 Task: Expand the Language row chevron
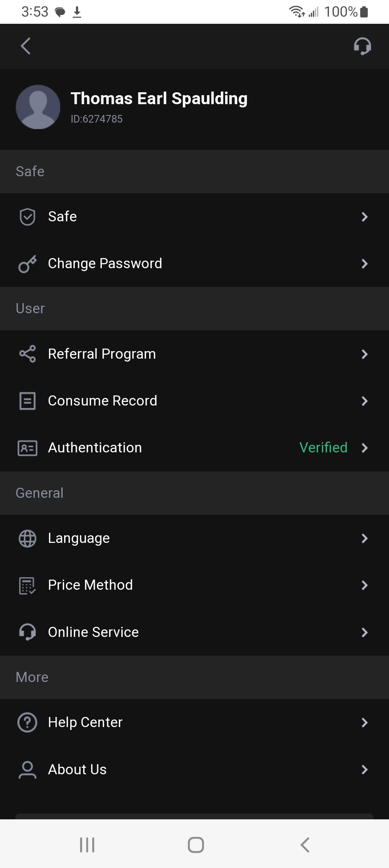click(365, 539)
